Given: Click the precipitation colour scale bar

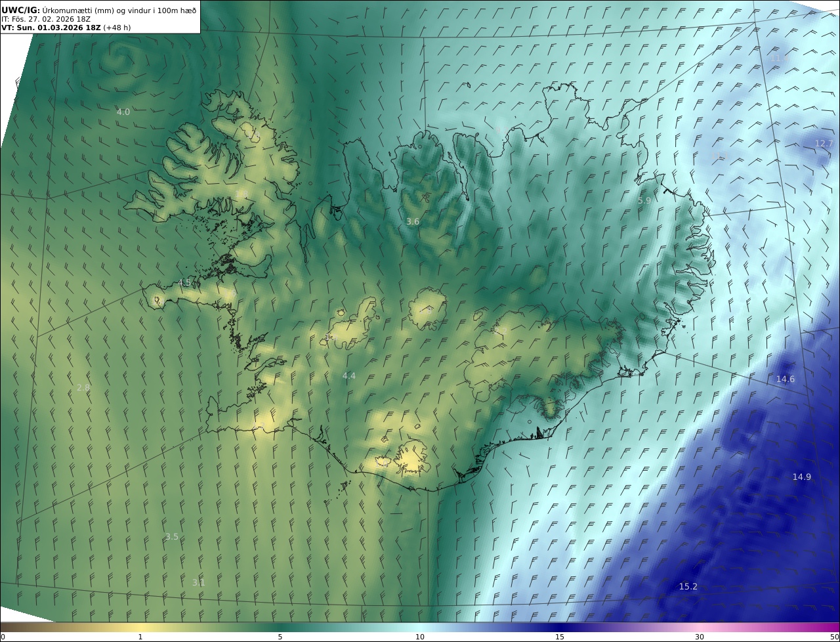Looking at the screenshot, I should [420, 627].
